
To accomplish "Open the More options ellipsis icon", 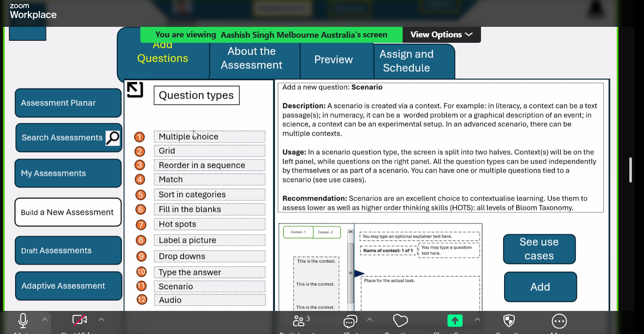I will click(x=559, y=321).
